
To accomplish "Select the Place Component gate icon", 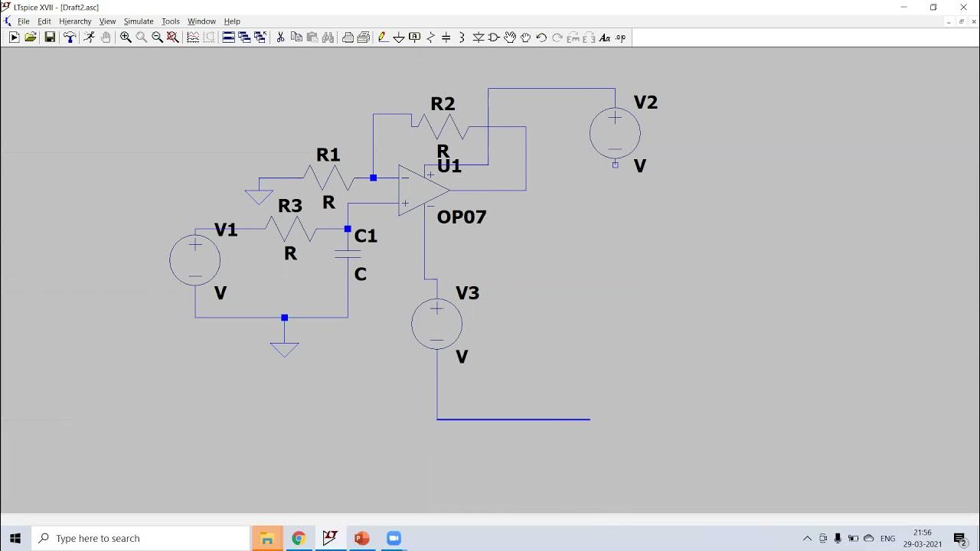I will tap(494, 37).
